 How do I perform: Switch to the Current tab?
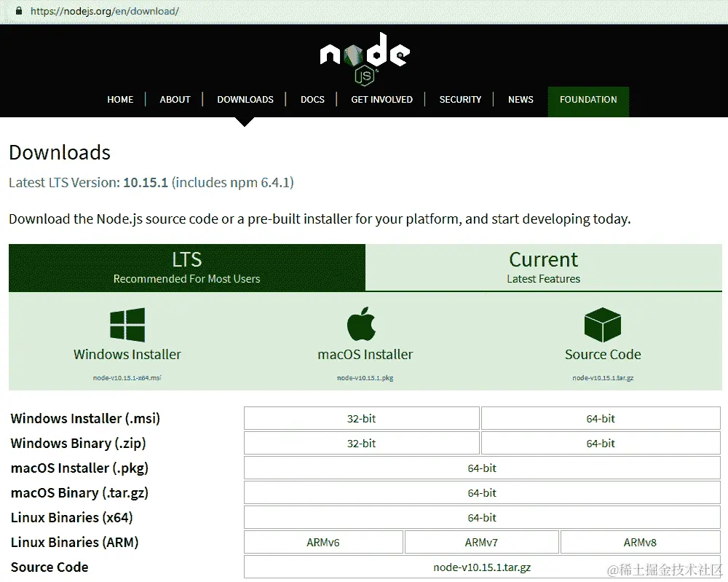[x=544, y=267]
